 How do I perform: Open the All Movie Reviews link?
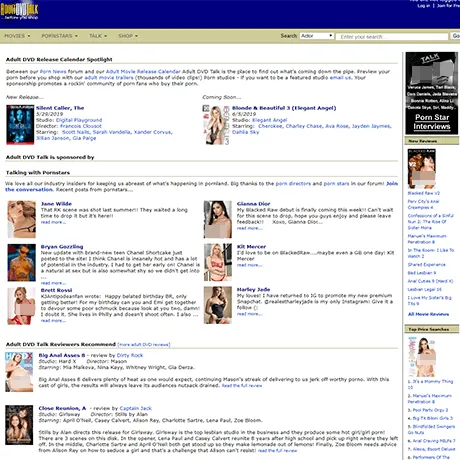pyautogui.click(x=428, y=314)
